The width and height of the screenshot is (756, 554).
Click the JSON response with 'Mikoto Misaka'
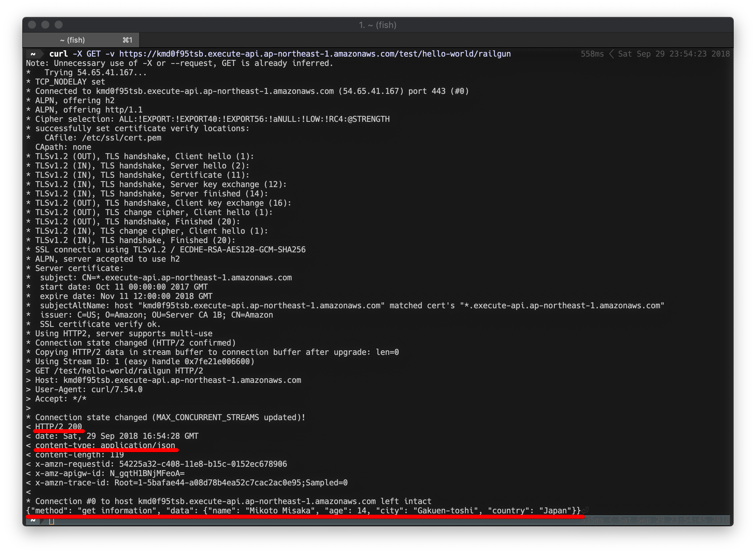303,511
